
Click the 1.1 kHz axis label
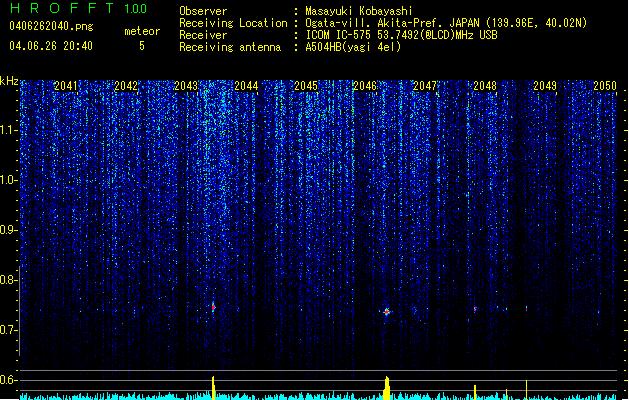coord(9,130)
